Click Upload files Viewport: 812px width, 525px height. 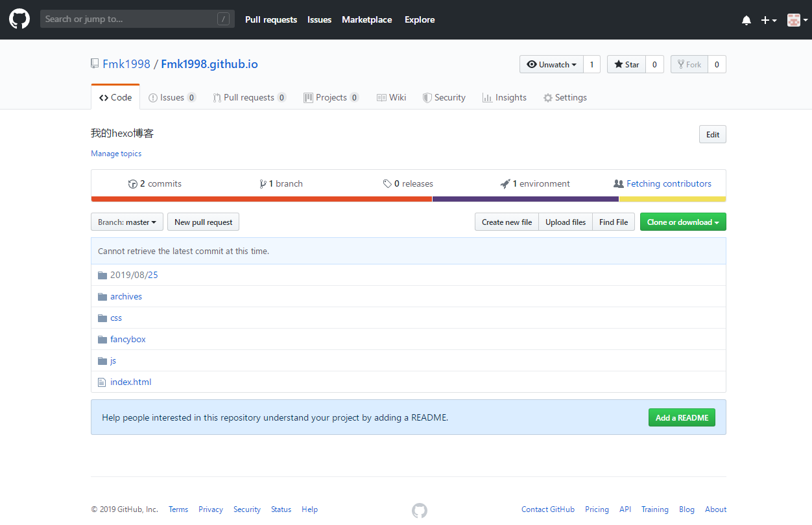566,222
